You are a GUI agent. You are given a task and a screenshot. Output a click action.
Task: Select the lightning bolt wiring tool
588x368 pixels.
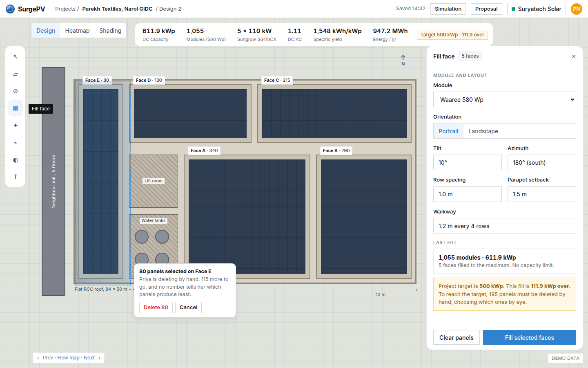tap(16, 143)
